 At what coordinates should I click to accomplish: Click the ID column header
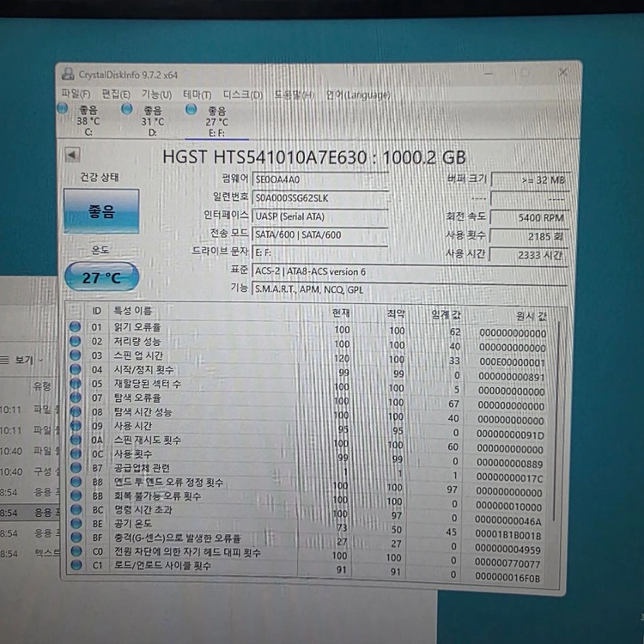(96, 311)
